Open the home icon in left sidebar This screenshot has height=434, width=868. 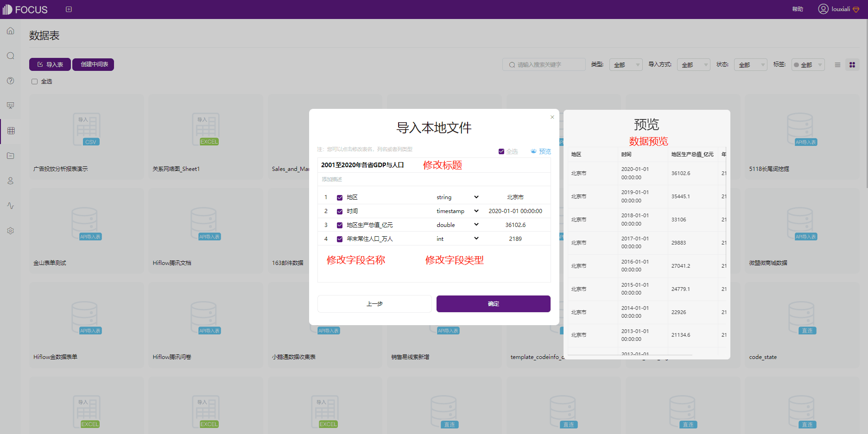[x=10, y=31]
